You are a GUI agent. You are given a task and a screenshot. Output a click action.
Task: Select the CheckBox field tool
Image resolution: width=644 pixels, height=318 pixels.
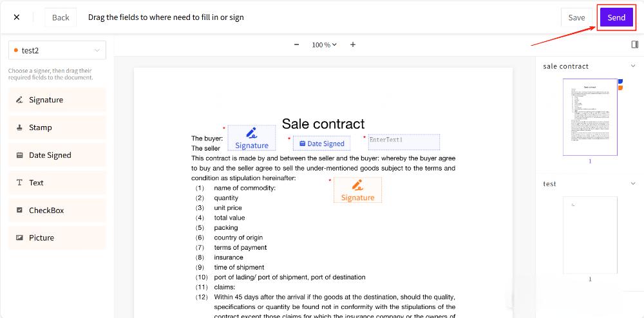(57, 210)
